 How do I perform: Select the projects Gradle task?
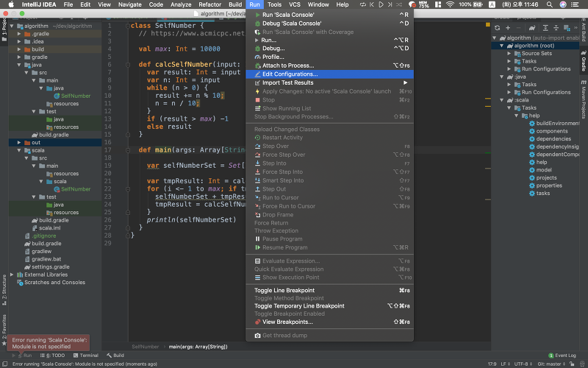(x=546, y=177)
